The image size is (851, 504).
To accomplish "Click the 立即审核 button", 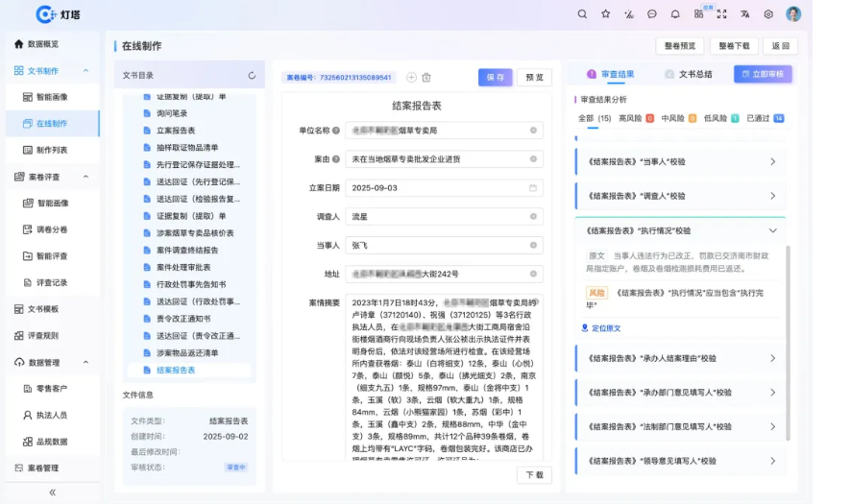I will 763,74.
